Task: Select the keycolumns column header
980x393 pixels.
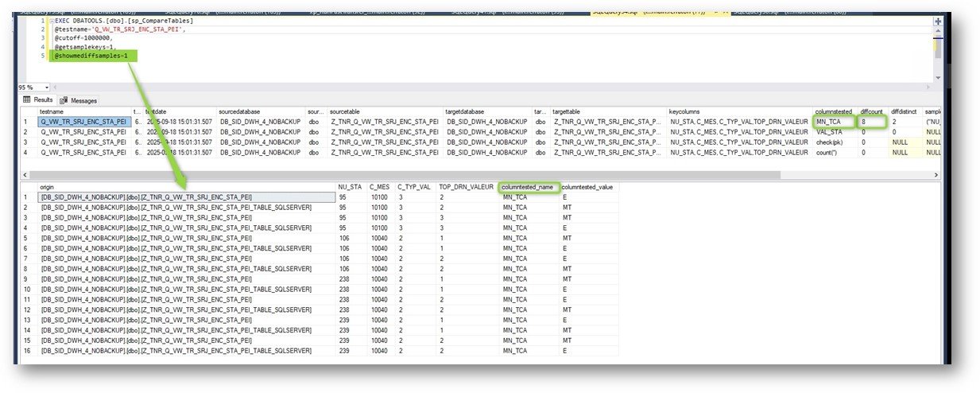Action: (x=740, y=112)
